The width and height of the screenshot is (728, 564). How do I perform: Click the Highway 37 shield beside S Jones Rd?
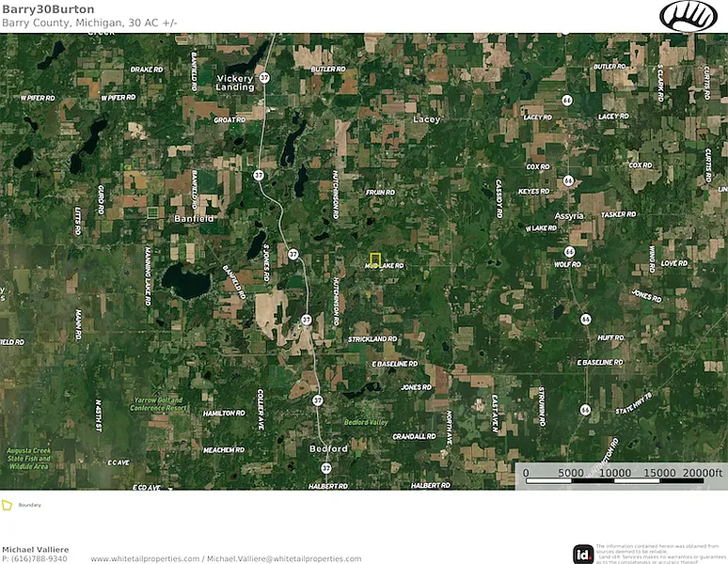[x=293, y=254]
